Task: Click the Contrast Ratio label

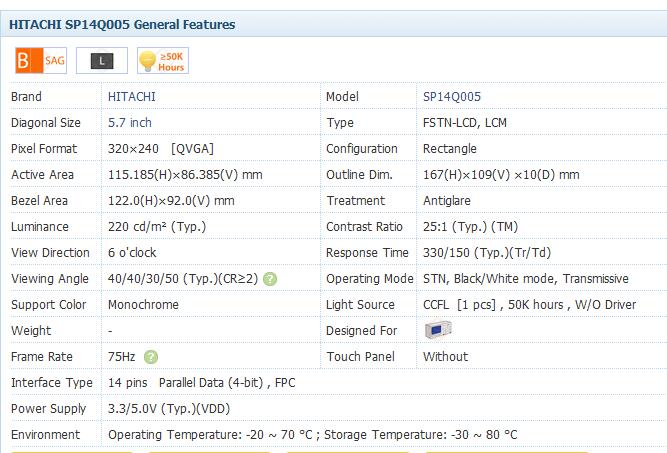Action: pyautogui.click(x=365, y=226)
